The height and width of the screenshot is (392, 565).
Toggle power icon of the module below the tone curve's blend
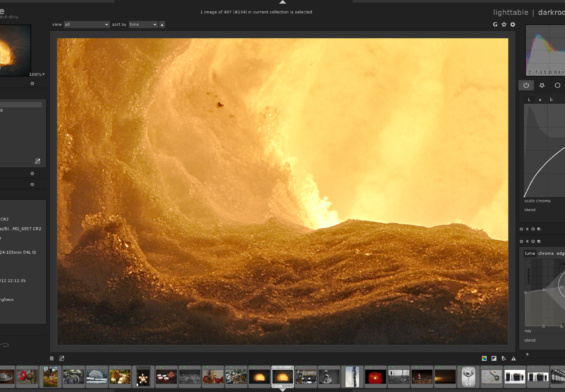click(521, 229)
